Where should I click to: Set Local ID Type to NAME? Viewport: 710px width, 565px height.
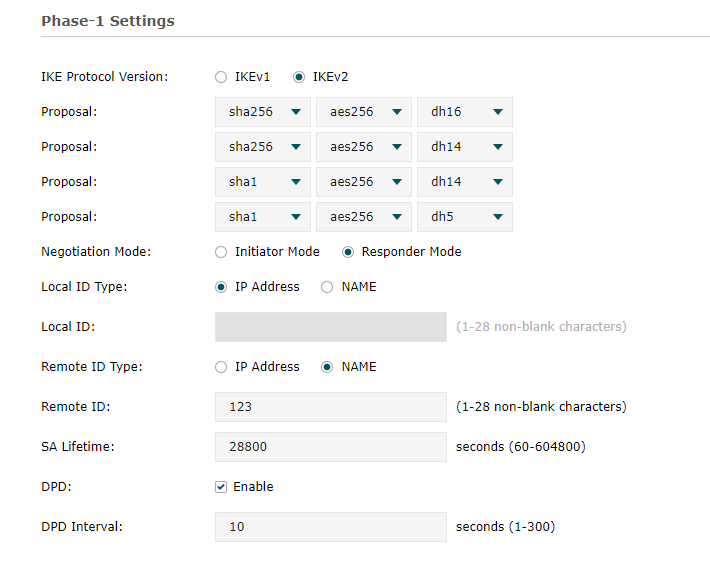(x=327, y=287)
